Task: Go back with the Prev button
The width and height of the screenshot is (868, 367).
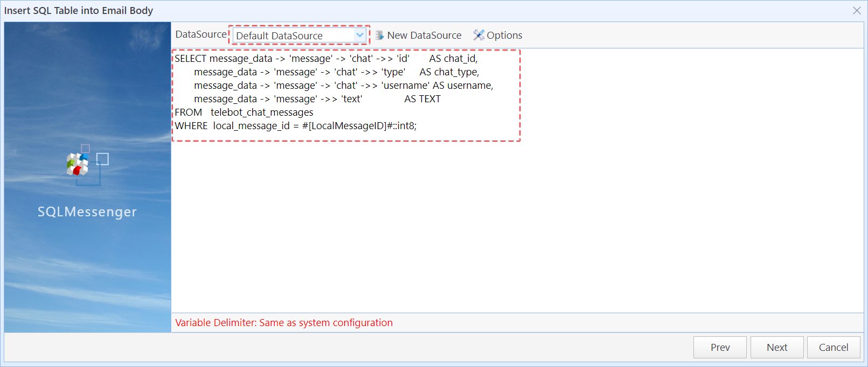Action: click(720, 348)
